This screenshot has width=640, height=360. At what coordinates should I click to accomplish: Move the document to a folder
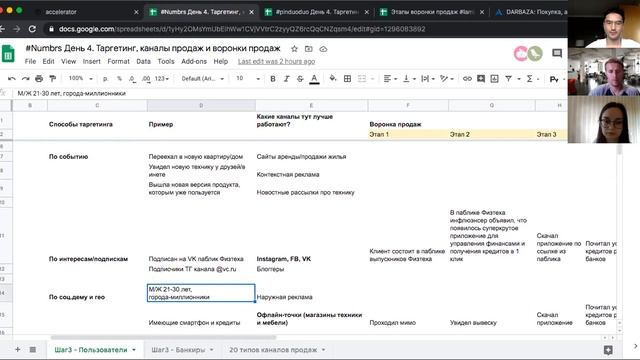[309, 49]
